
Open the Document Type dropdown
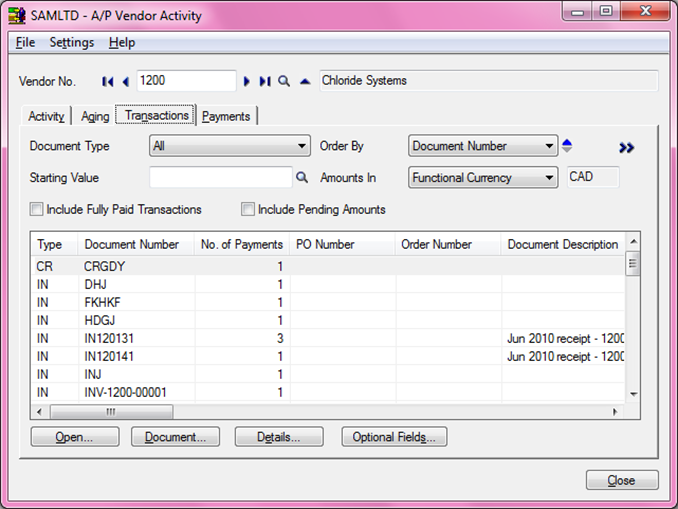230,146
